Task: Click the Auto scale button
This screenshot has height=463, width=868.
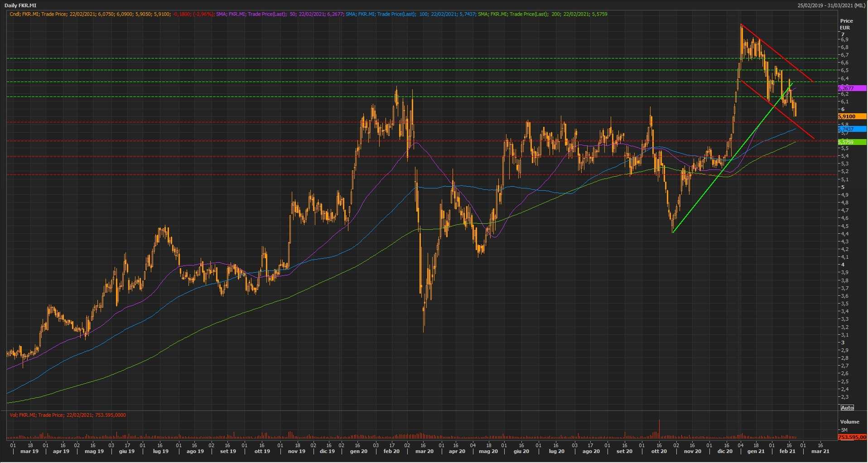Action: (x=847, y=408)
